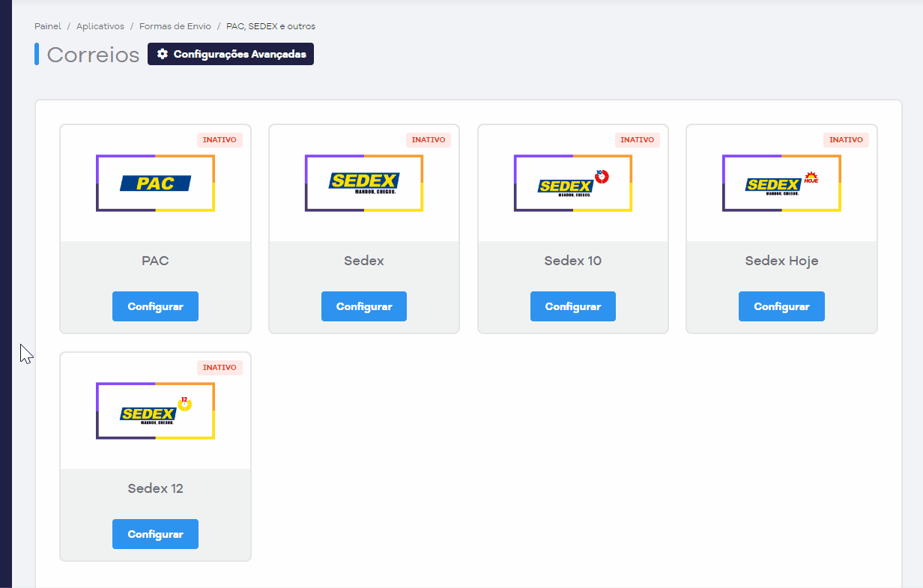Screen dimensions: 923x588
Task: Click the Sedex logo image
Action: pos(364,183)
